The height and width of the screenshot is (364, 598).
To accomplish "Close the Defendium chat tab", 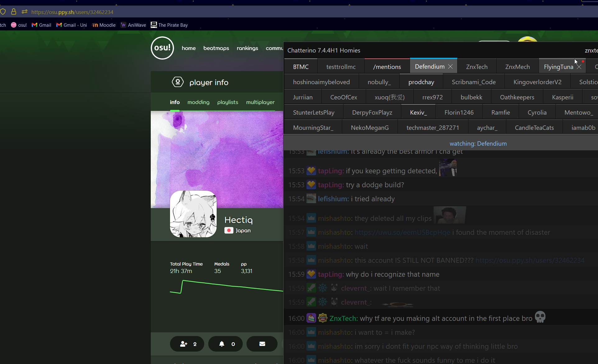I will 450,66.
